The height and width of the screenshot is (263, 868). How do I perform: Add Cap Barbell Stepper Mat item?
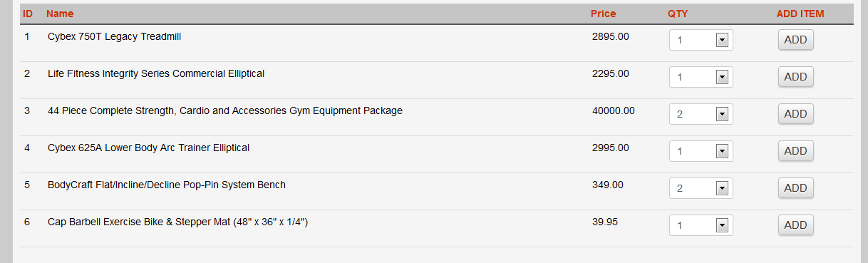(x=795, y=225)
